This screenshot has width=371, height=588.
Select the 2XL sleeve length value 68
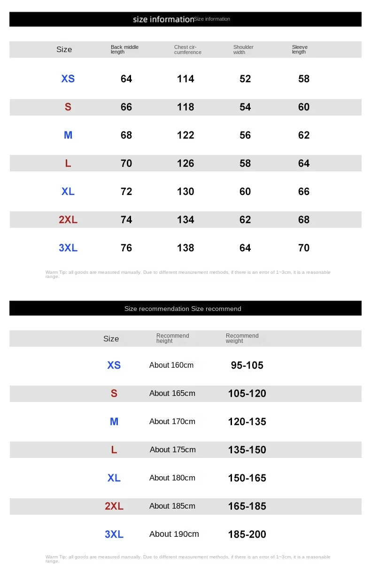tap(304, 220)
